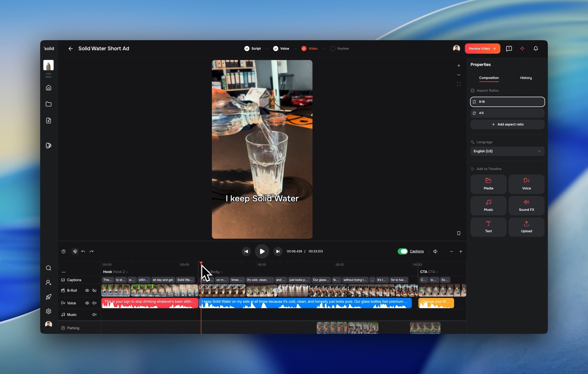The height and width of the screenshot is (374, 588).
Task: Click the user avatar in the header
Action: tap(456, 49)
